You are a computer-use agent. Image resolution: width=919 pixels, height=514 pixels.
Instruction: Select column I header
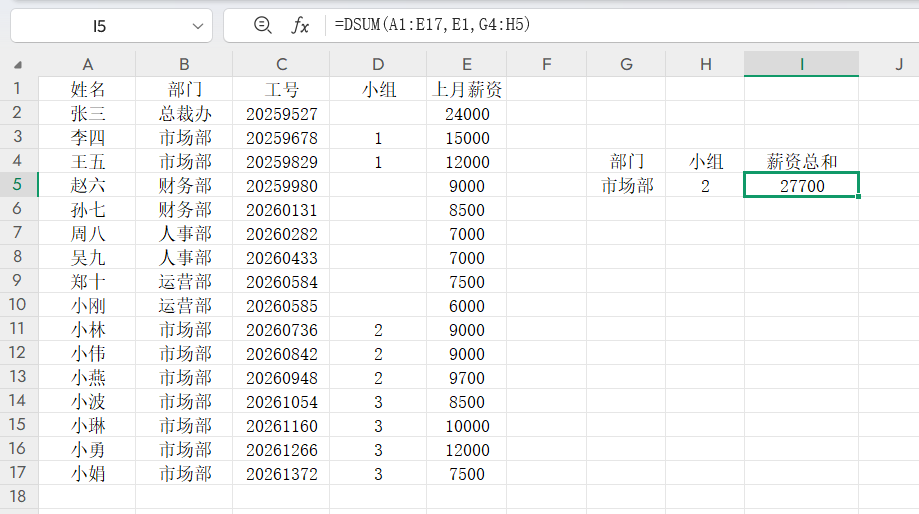801,65
